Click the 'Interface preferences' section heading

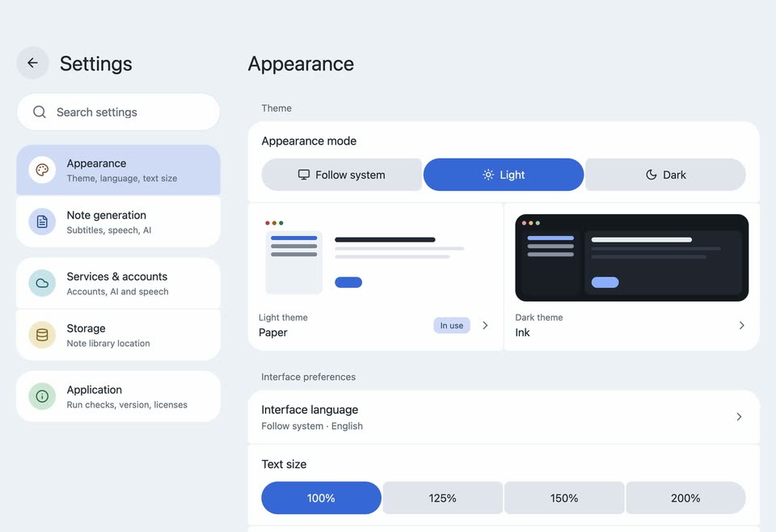(308, 377)
